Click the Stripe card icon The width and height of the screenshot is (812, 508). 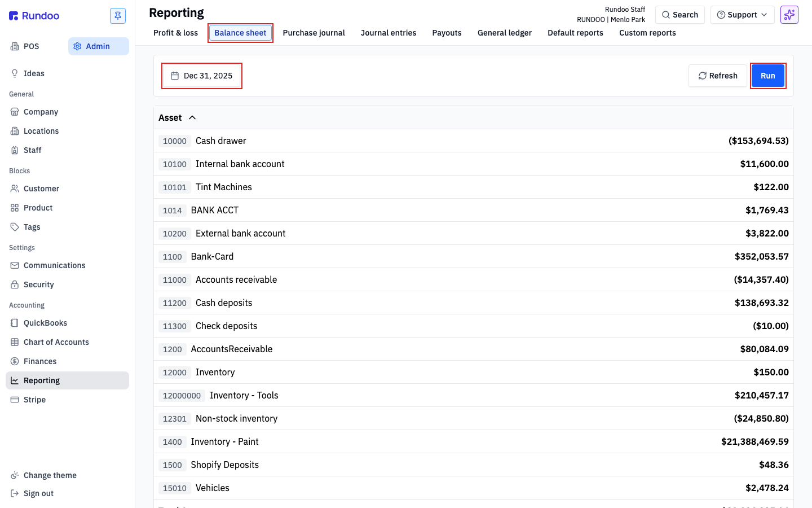tap(15, 400)
